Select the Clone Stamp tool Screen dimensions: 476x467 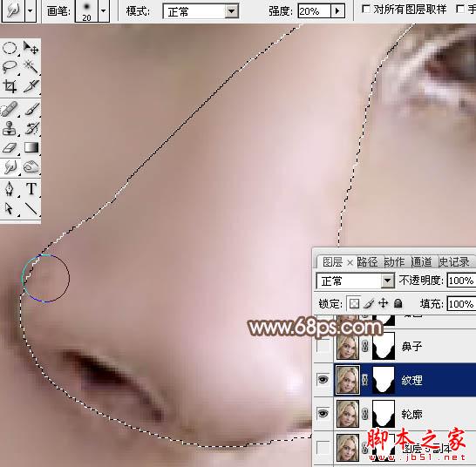[x=10, y=128]
